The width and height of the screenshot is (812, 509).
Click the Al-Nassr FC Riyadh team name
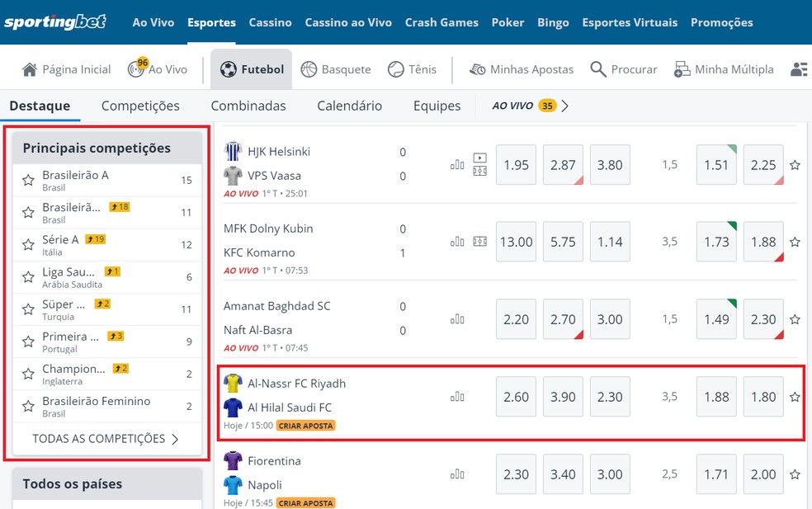click(297, 384)
